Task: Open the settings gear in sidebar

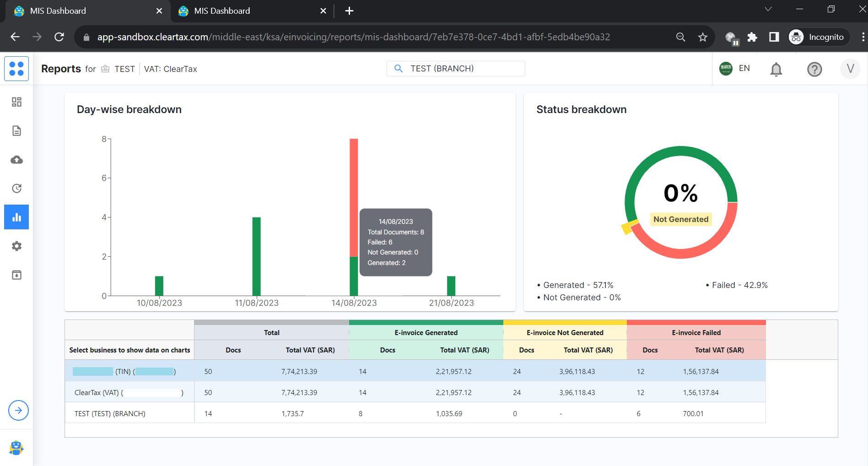Action: click(x=16, y=246)
